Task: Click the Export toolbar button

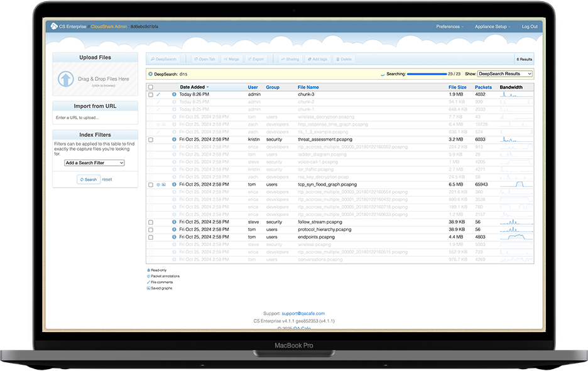Action: (x=256, y=59)
